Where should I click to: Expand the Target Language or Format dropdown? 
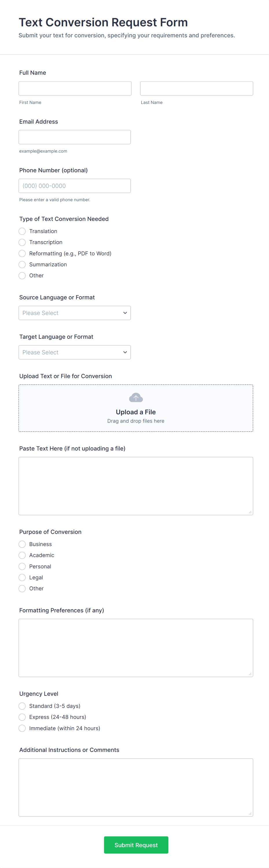click(74, 352)
